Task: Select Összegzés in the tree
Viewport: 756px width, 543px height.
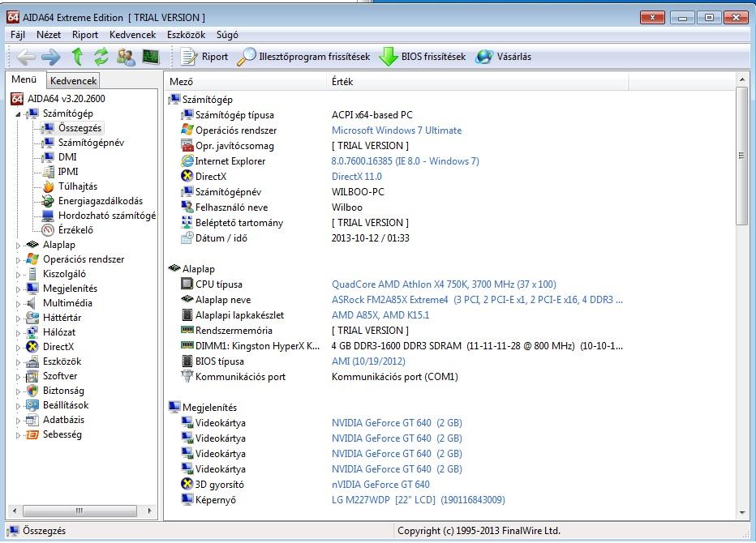Action: 79,128
